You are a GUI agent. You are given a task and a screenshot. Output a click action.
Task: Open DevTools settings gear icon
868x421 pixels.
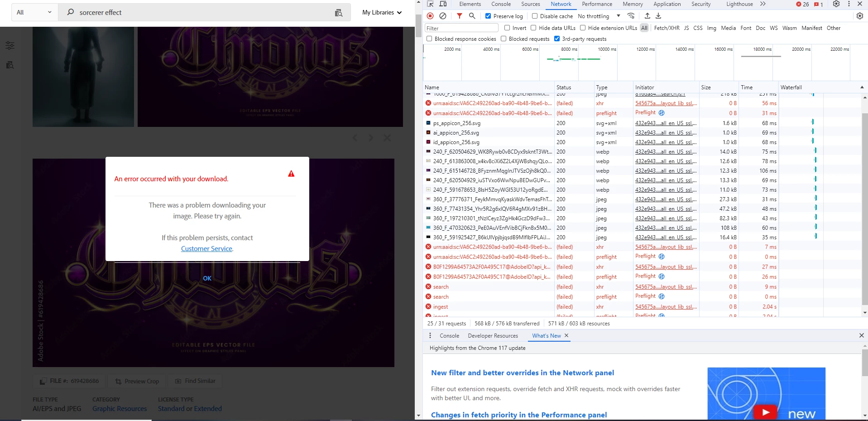click(x=836, y=4)
